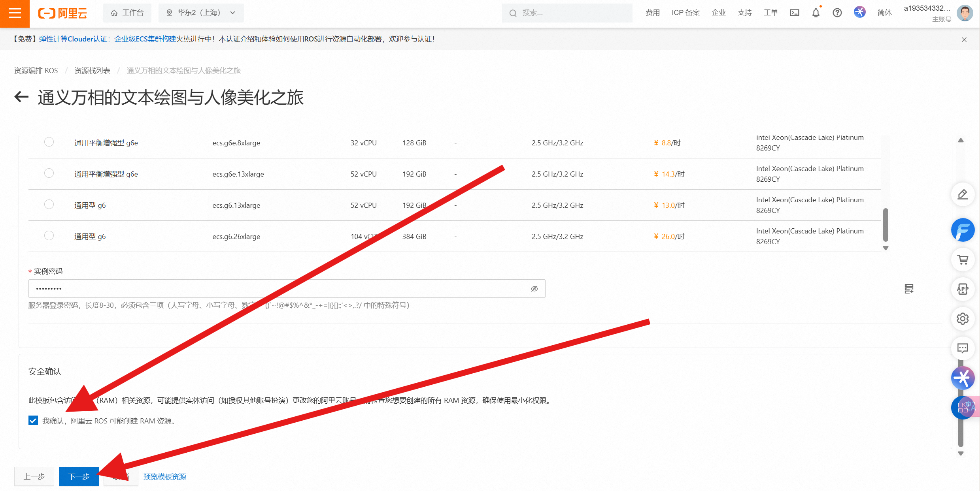Click the back arrow beside page title
Viewport: 980px width, 491px height.
[x=22, y=97]
